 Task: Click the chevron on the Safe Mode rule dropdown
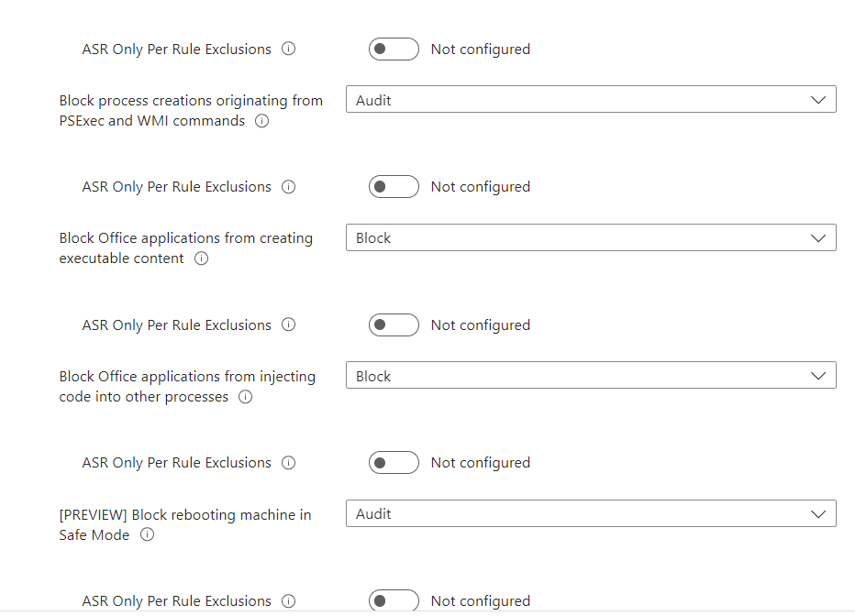(x=819, y=513)
